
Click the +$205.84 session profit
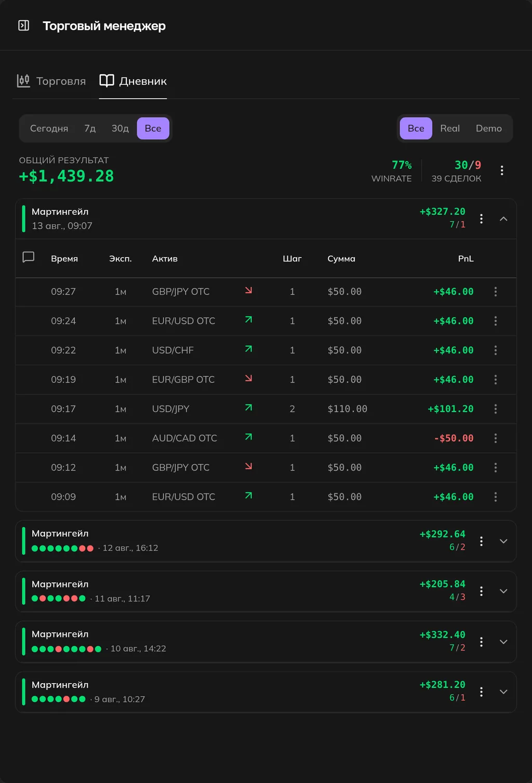[x=443, y=584]
